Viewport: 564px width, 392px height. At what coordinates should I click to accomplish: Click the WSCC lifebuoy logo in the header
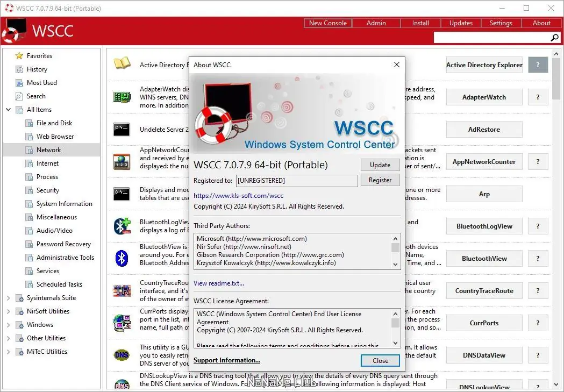pos(15,31)
